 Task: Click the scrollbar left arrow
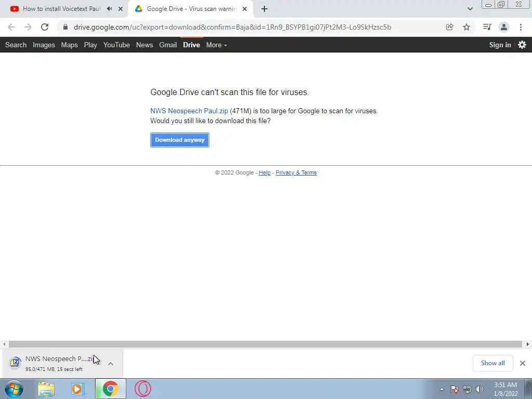tap(4, 344)
